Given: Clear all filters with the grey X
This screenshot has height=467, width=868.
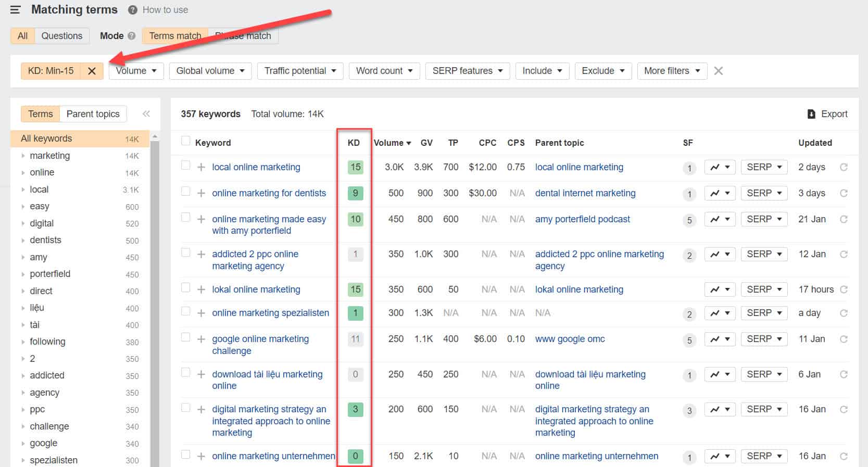Looking at the screenshot, I should tap(719, 71).
